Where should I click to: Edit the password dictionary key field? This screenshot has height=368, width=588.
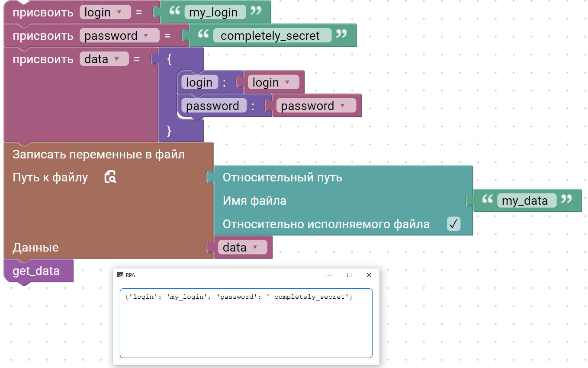[213, 106]
